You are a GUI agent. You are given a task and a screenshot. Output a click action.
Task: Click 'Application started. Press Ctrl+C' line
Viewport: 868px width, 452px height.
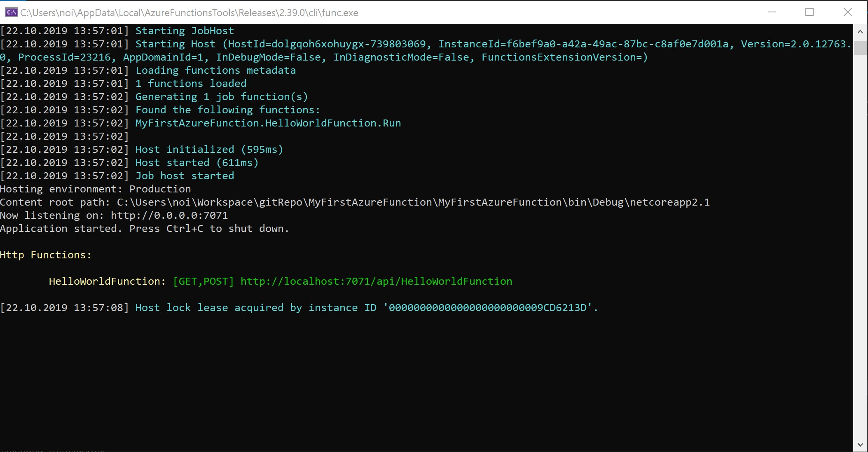pos(144,229)
